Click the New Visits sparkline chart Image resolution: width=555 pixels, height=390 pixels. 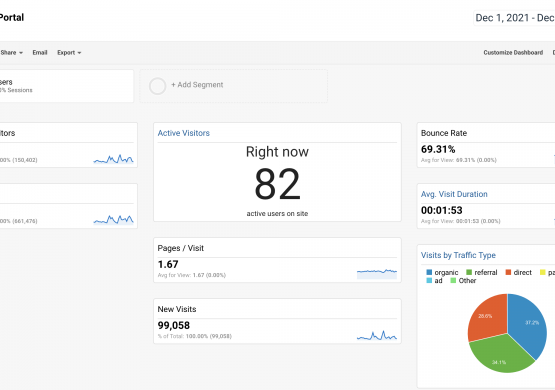click(377, 335)
